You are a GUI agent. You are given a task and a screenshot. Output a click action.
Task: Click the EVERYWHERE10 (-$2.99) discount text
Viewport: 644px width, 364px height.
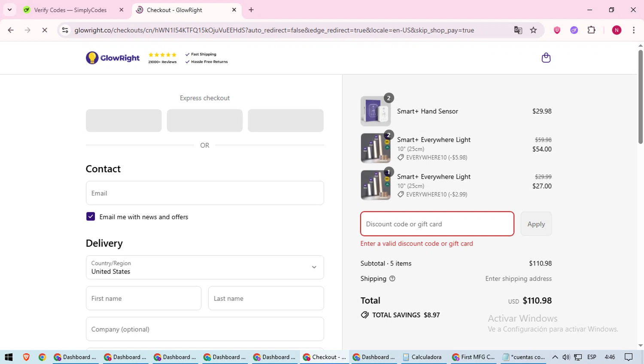click(x=437, y=194)
